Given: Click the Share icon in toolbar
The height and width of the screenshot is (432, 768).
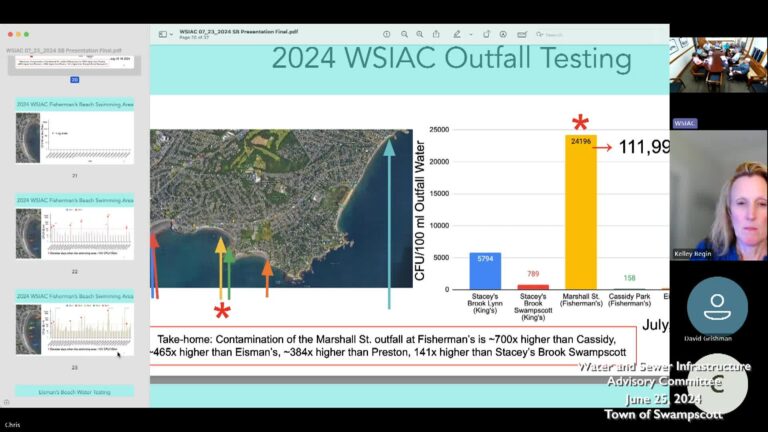Looking at the screenshot, I should point(438,34).
